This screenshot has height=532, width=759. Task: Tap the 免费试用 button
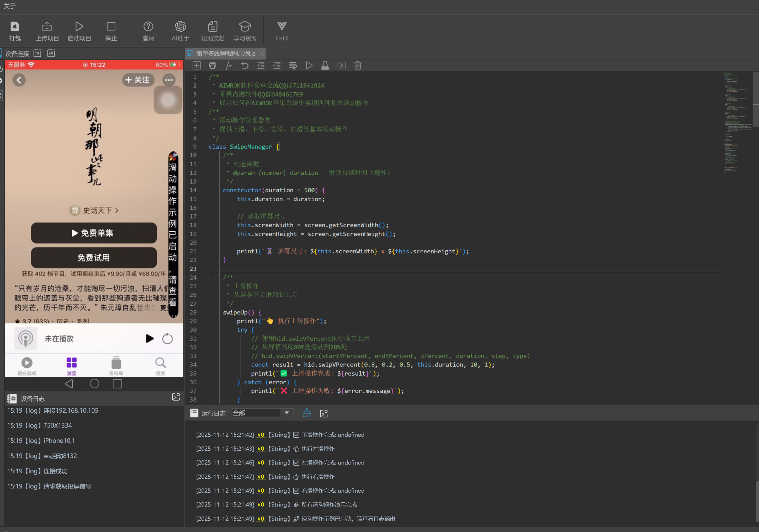[x=94, y=257]
